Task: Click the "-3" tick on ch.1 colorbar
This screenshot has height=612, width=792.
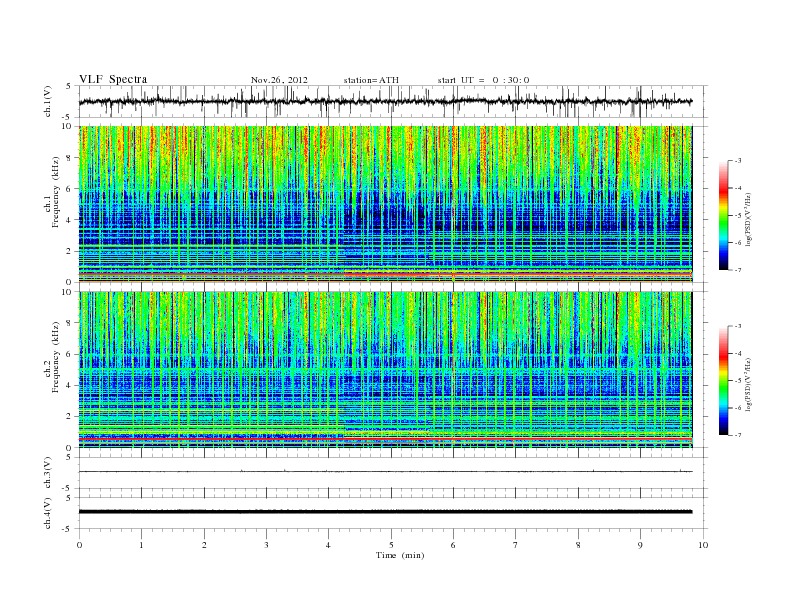Action: tap(738, 161)
